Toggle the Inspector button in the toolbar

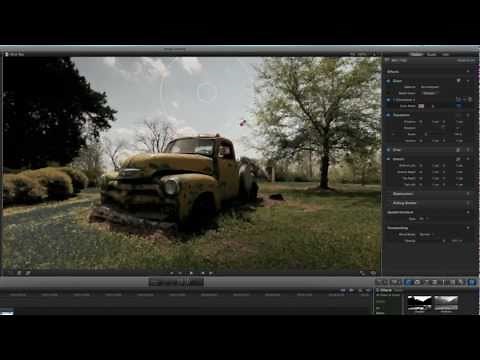[x=471, y=282]
